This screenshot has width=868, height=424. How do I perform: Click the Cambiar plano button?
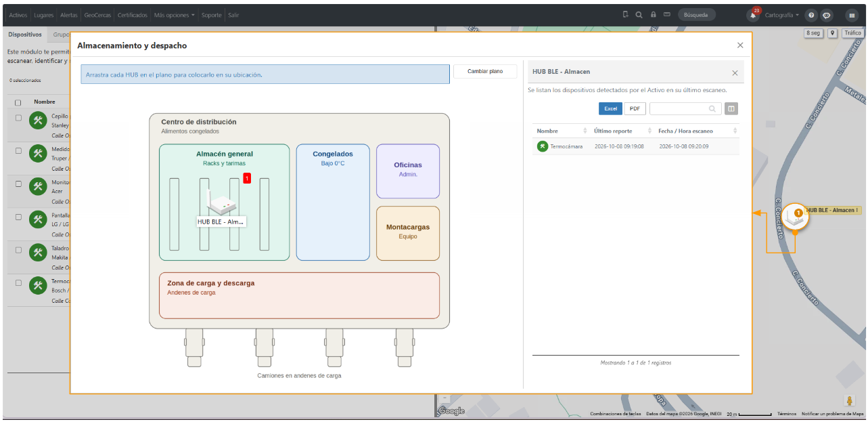coord(485,71)
